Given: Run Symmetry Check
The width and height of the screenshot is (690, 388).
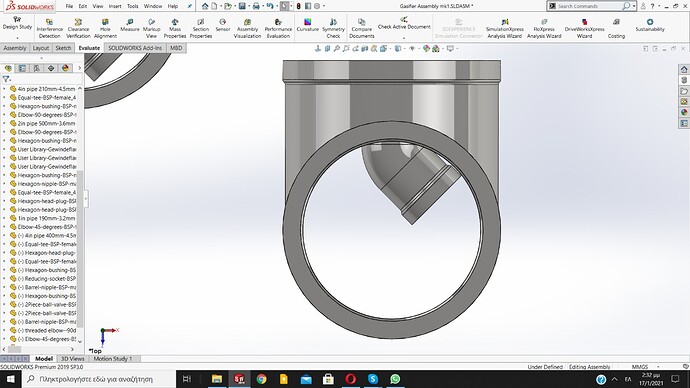Looking at the screenshot, I should [333, 29].
